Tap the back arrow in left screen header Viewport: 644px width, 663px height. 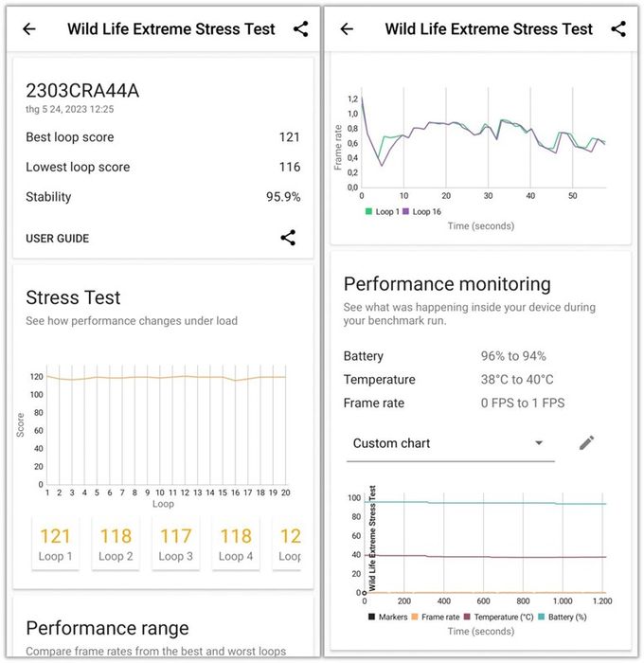29,28
